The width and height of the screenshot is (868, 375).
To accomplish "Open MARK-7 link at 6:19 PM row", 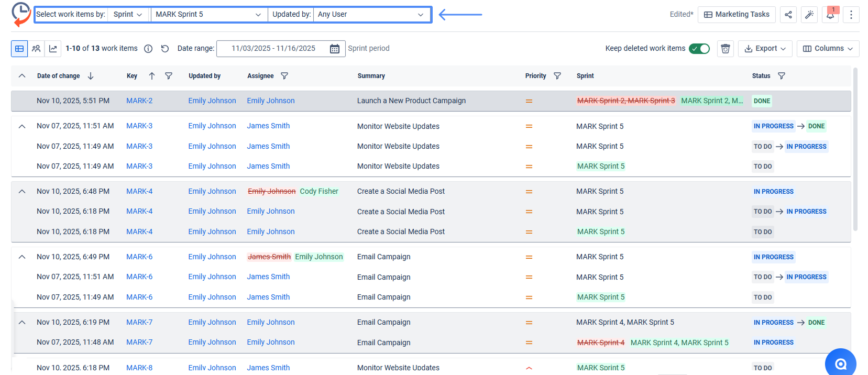I will coord(139,323).
